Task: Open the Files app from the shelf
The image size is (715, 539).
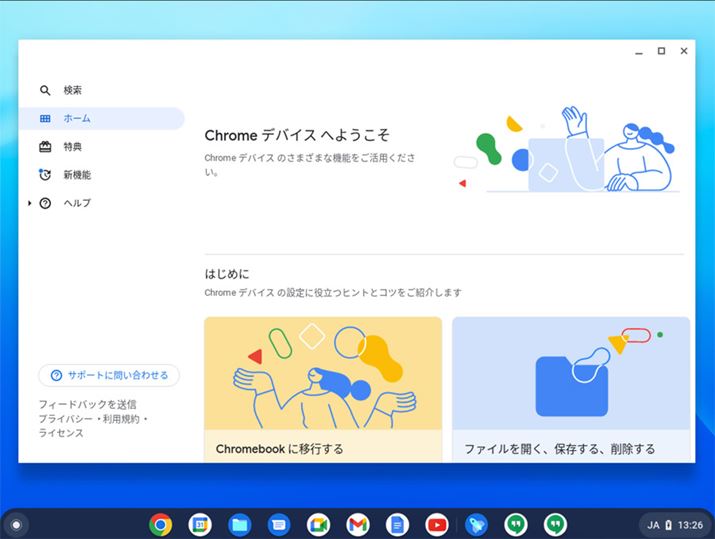Action: (239, 525)
